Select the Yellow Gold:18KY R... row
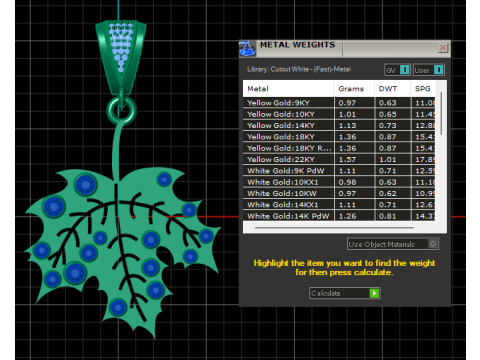Image resolution: width=480 pixels, height=360 pixels. pyautogui.click(x=339, y=148)
